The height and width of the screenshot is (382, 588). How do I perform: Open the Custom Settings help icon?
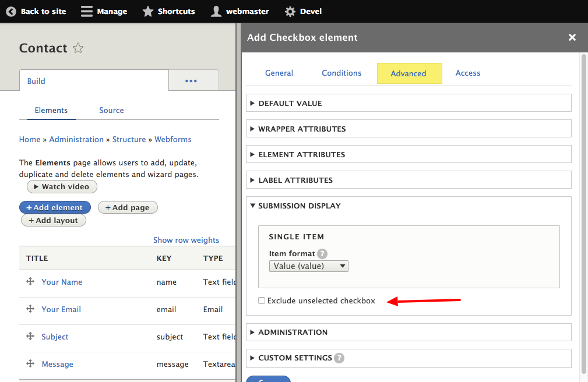(339, 358)
